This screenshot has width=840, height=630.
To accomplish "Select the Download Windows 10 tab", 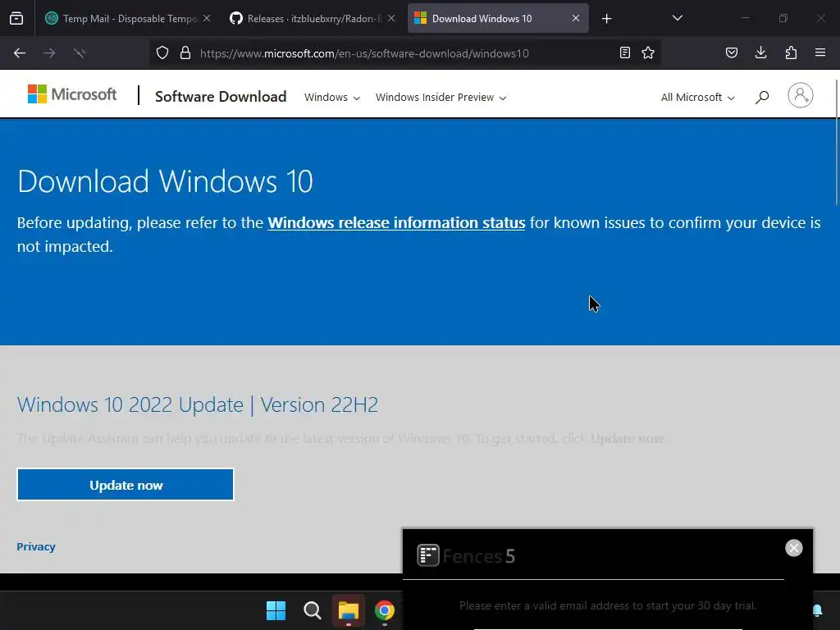I will 498,18.
